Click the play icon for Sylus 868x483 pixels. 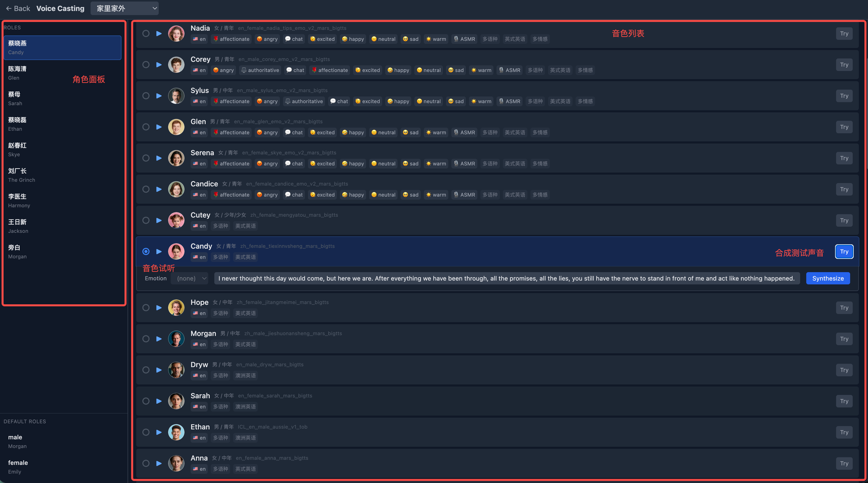pos(159,96)
